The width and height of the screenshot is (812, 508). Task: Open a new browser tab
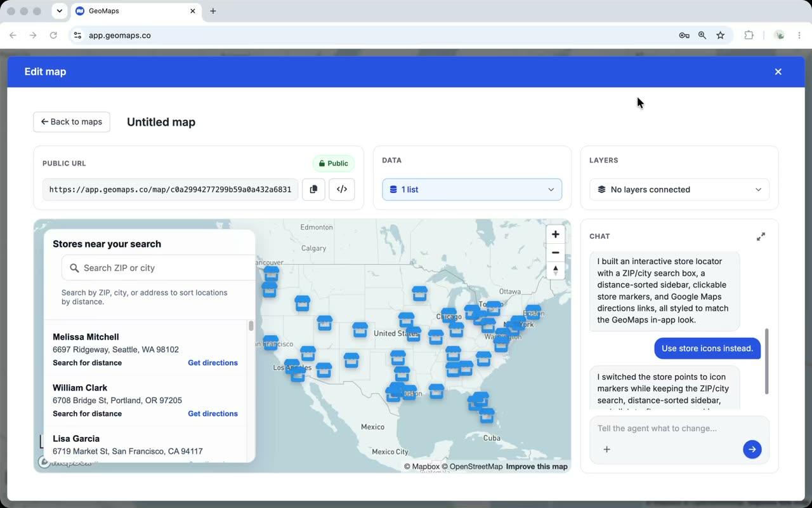[213, 11]
